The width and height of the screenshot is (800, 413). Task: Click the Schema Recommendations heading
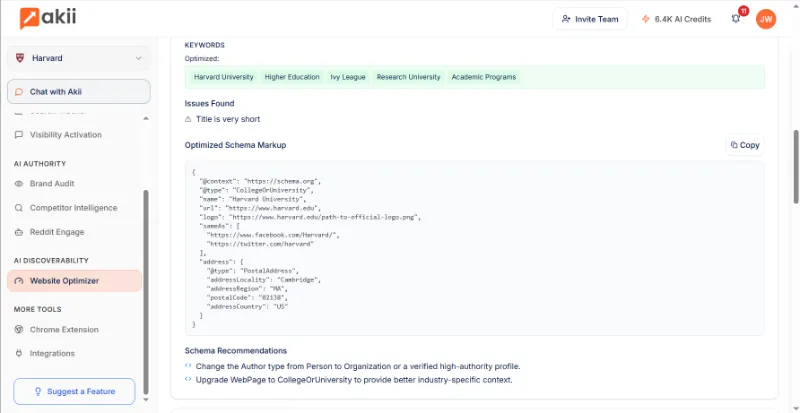click(x=236, y=351)
